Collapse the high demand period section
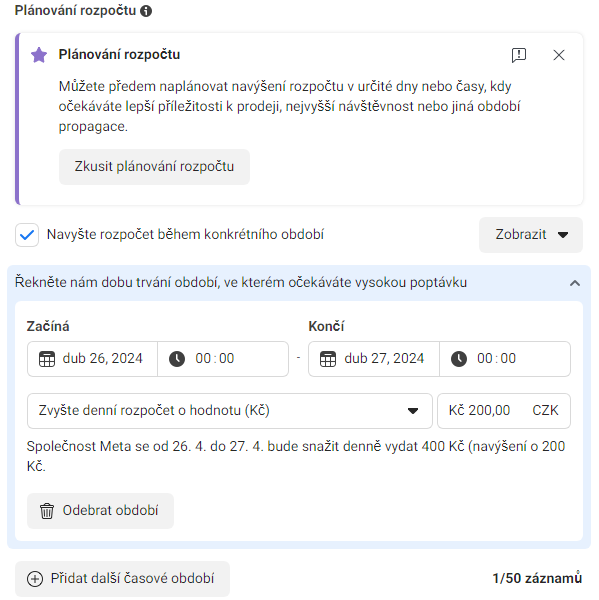 (x=575, y=283)
